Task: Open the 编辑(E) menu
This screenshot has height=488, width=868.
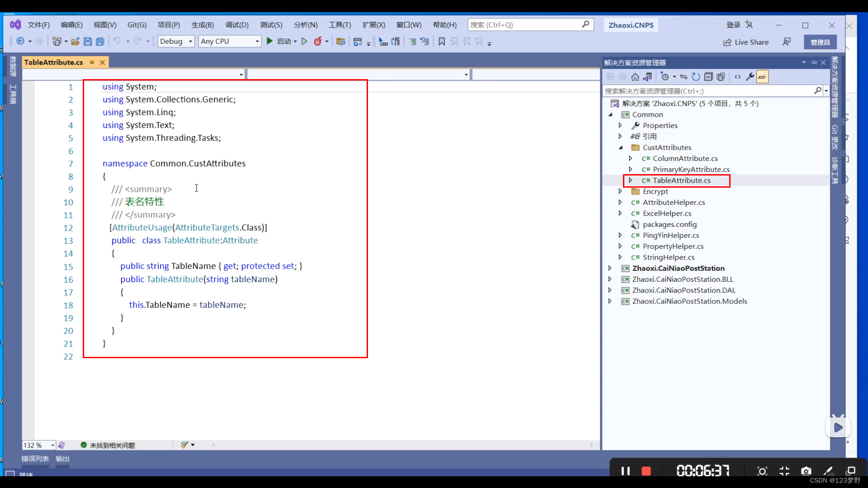Action: pos(71,25)
